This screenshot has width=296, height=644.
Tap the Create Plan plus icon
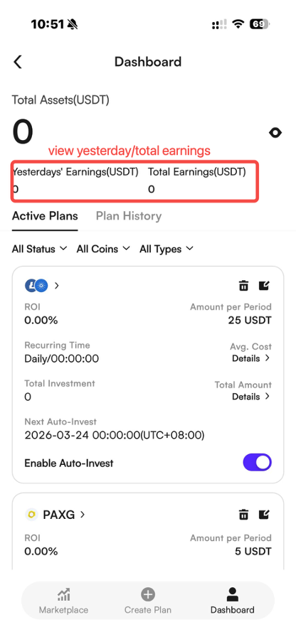click(147, 594)
